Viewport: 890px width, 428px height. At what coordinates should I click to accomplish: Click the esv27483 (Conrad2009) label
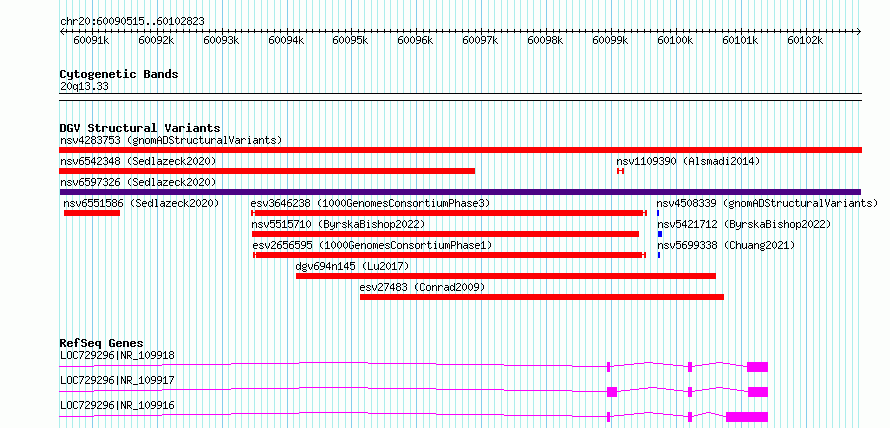[x=422, y=287]
